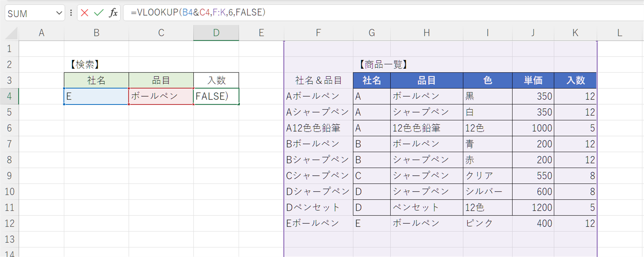Select column D header
644x257 pixels.
[216, 33]
